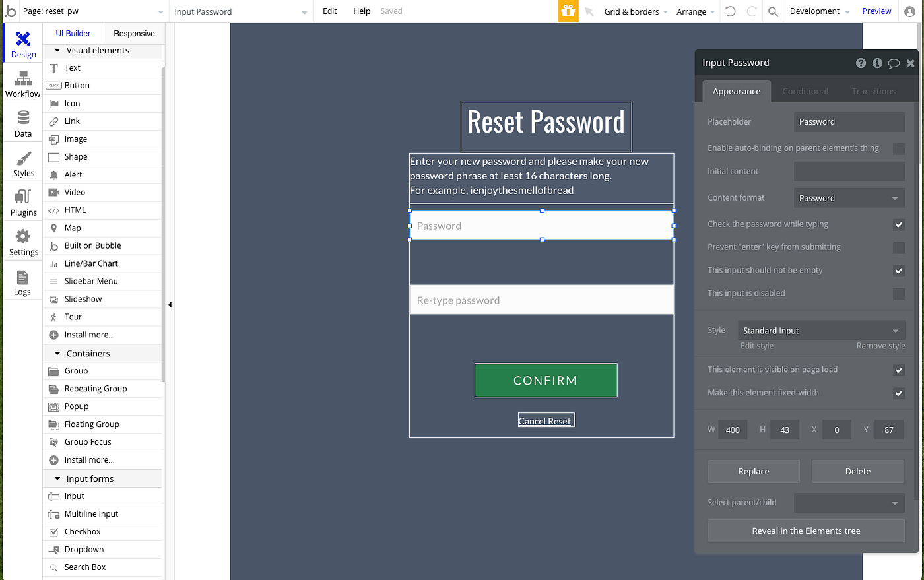Open the Content format dropdown

click(849, 198)
